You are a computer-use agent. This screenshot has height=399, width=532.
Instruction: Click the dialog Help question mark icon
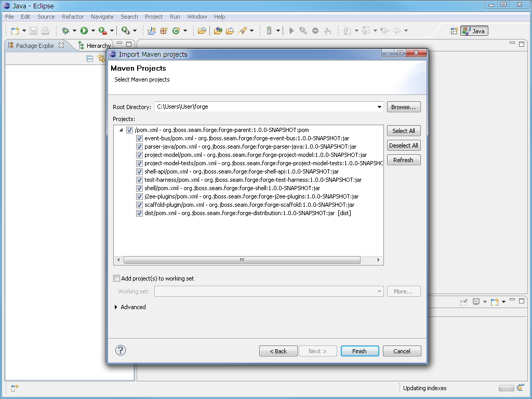tap(121, 350)
